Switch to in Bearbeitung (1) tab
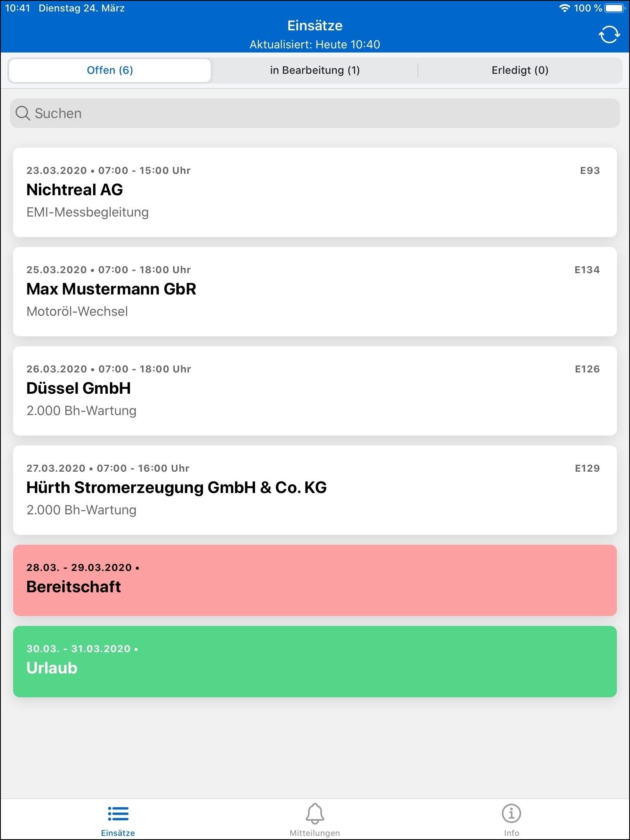This screenshot has width=630, height=840. pyautogui.click(x=315, y=71)
